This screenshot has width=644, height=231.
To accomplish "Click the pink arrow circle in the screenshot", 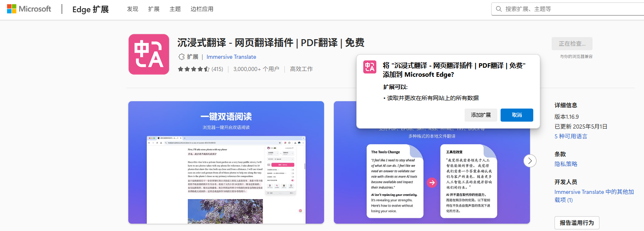I will (x=432, y=182).
